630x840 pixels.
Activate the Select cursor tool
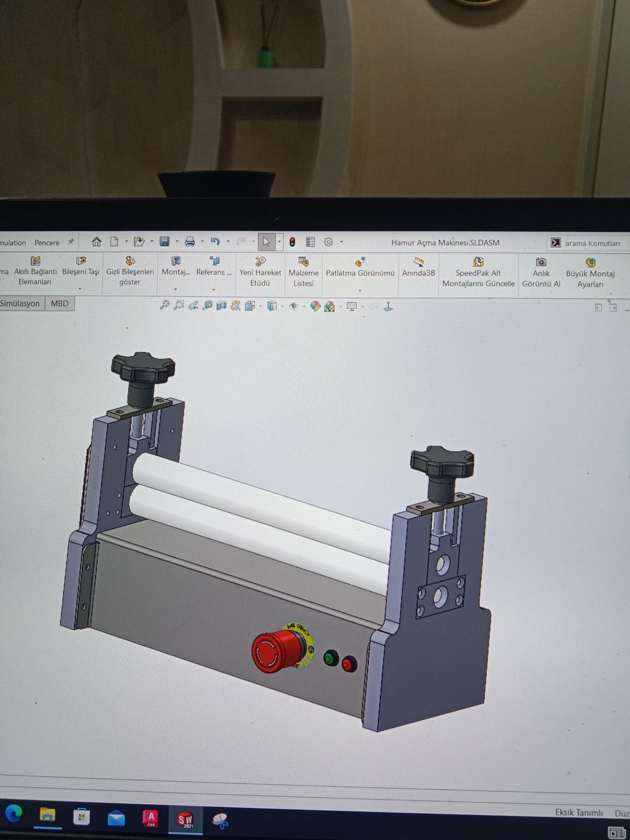coord(267,242)
